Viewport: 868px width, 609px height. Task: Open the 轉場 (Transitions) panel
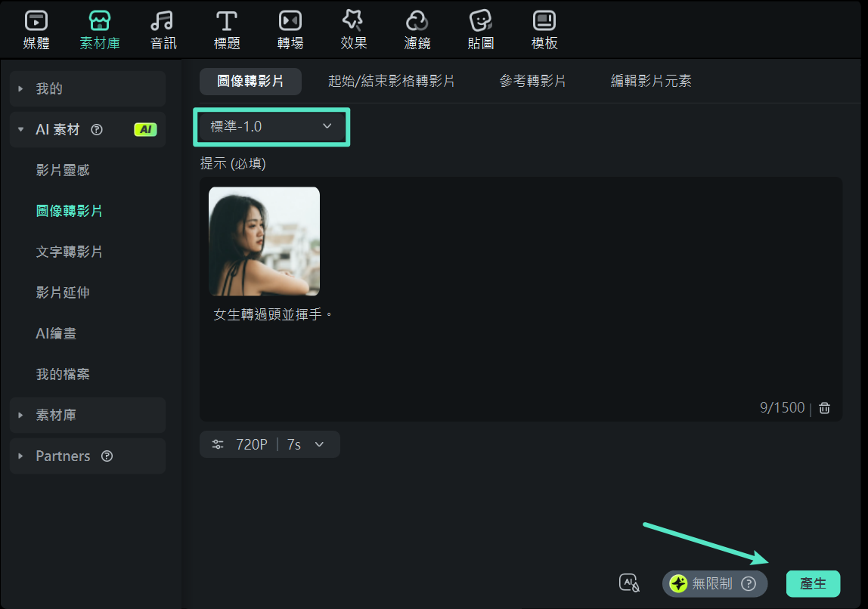290,29
